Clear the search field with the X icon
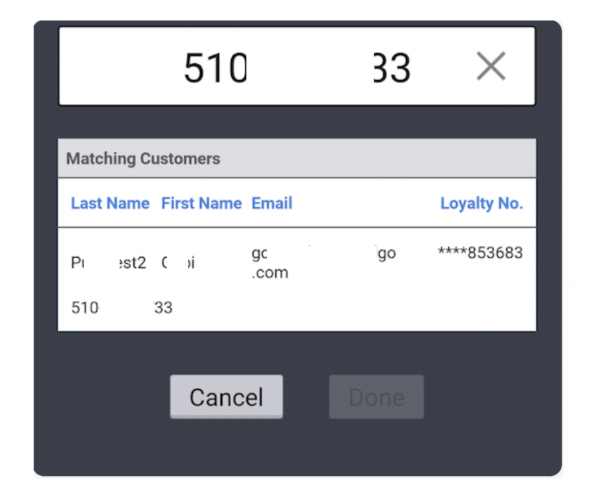 (x=490, y=67)
